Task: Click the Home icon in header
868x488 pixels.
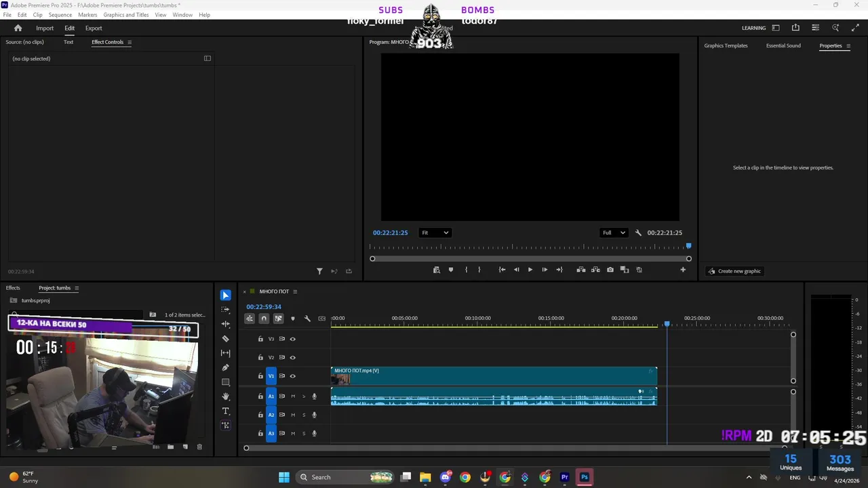Action: 18,28
